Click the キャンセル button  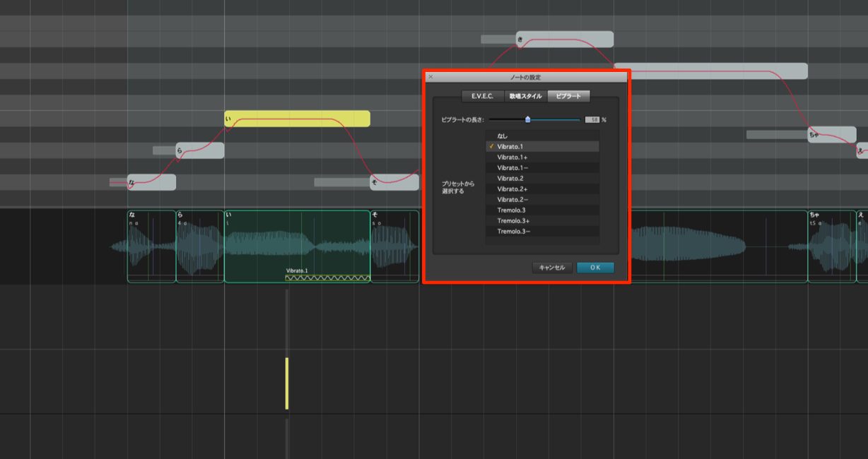pos(552,268)
